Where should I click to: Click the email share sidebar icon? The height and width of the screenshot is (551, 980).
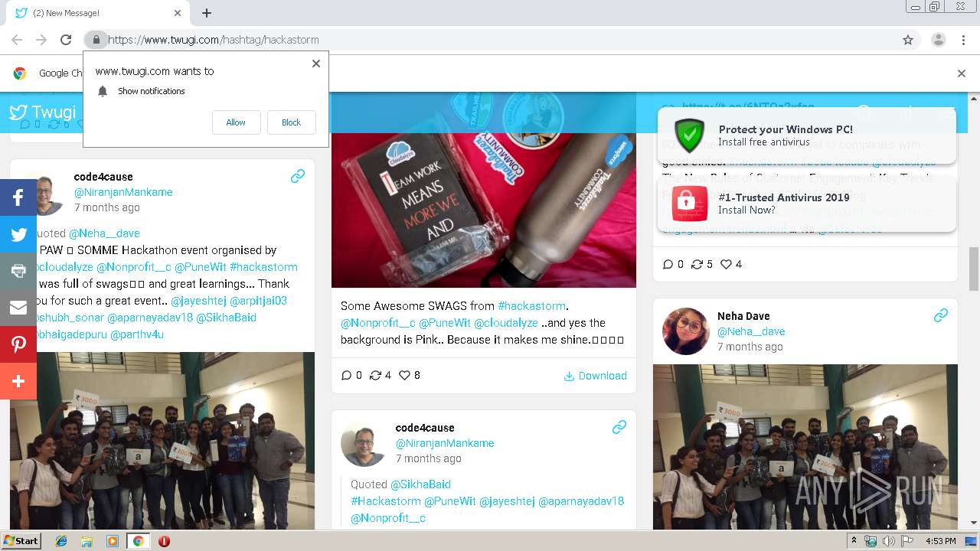point(18,308)
